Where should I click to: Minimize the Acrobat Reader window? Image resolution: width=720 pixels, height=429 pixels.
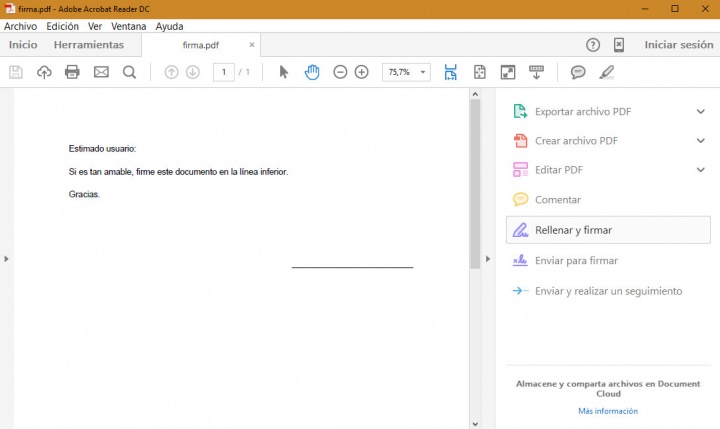point(645,9)
